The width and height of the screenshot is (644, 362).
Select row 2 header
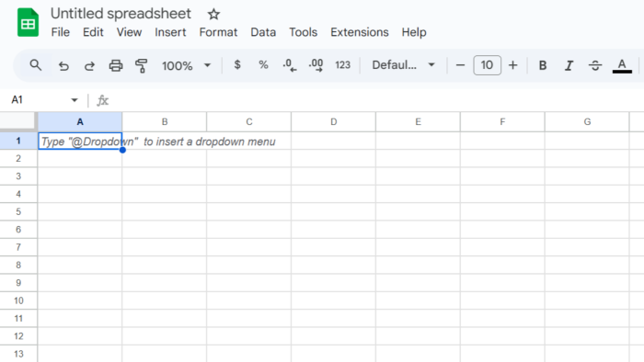point(18,159)
